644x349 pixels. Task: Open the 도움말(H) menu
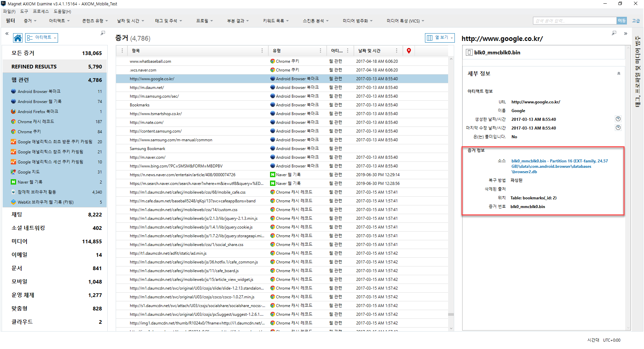pyautogui.click(x=62, y=11)
